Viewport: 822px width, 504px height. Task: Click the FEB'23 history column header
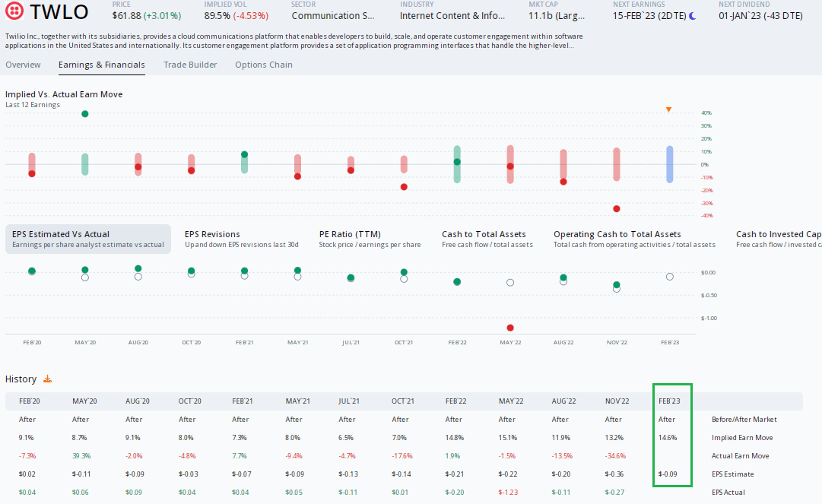[x=669, y=401]
